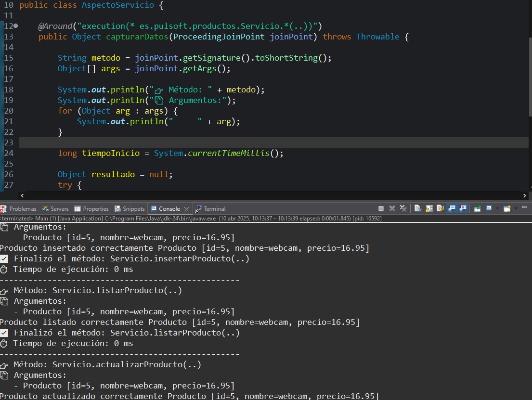Click the Remove Launch icon

pos(392,209)
